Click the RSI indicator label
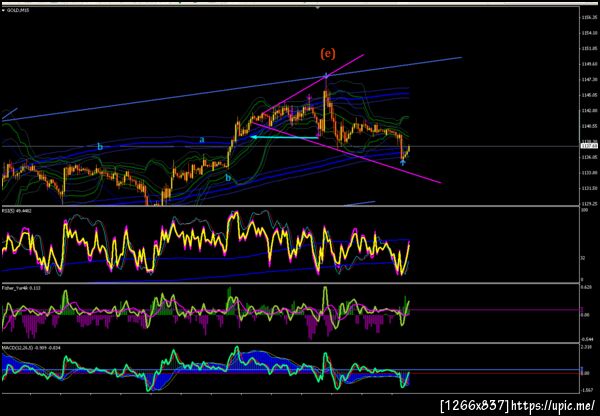This screenshot has height=416, width=600. click(18, 211)
